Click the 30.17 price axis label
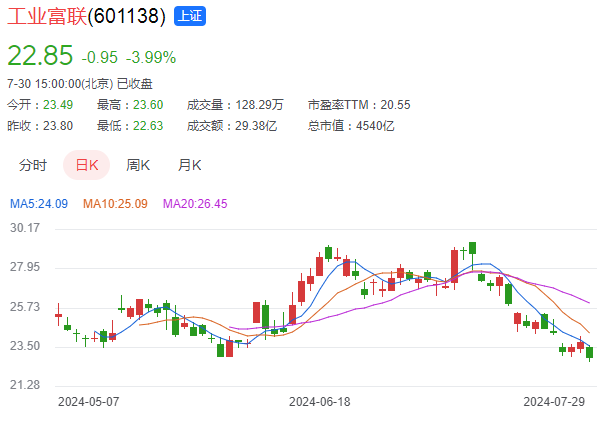This screenshot has width=612, height=427. pos(25,228)
